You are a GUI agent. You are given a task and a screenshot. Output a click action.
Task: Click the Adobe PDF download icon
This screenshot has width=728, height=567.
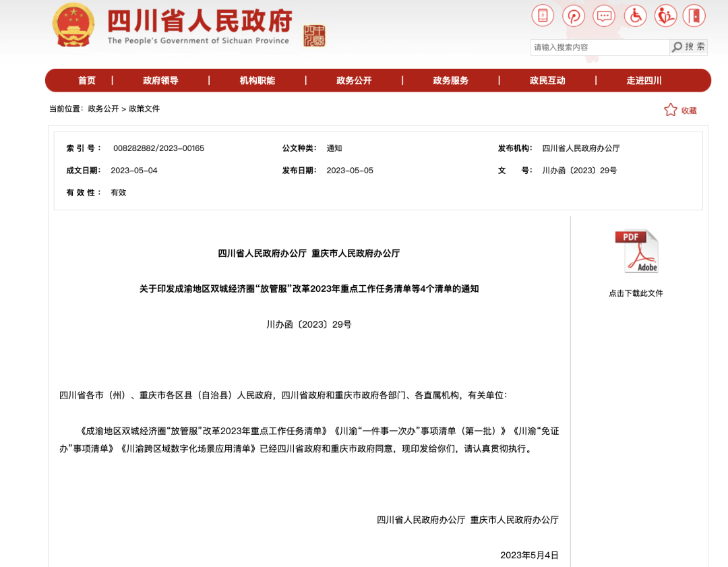click(x=636, y=251)
